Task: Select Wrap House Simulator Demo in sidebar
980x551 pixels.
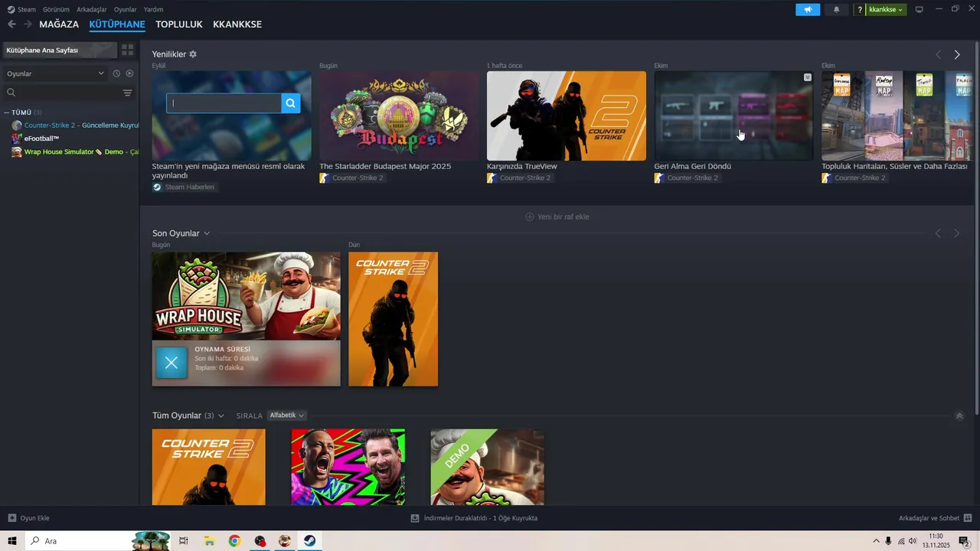Action: pyautogui.click(x=75, y=152)
